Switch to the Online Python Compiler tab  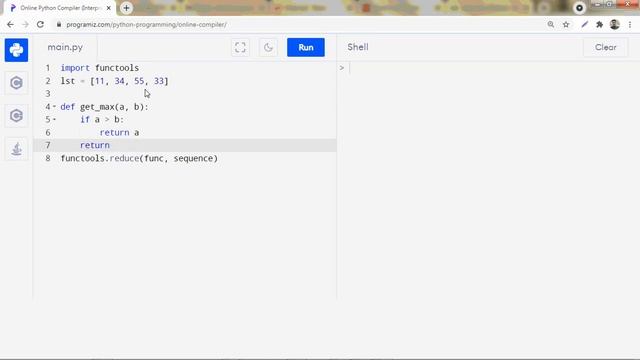coord(60,8)
